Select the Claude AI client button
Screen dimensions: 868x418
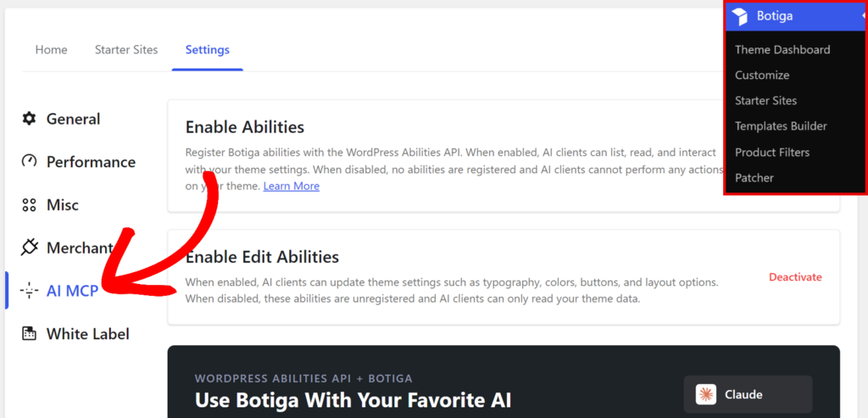(x=748, y=395)
